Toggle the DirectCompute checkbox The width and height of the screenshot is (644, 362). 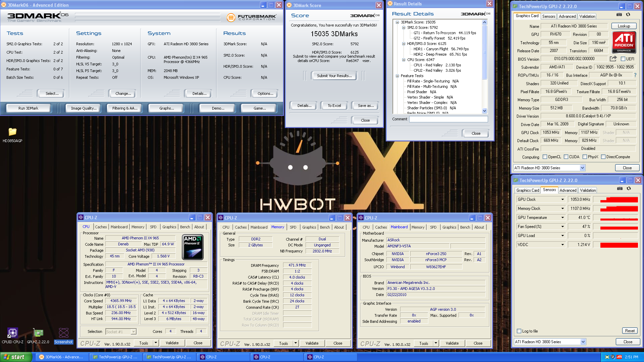click(x=603, y=157)
